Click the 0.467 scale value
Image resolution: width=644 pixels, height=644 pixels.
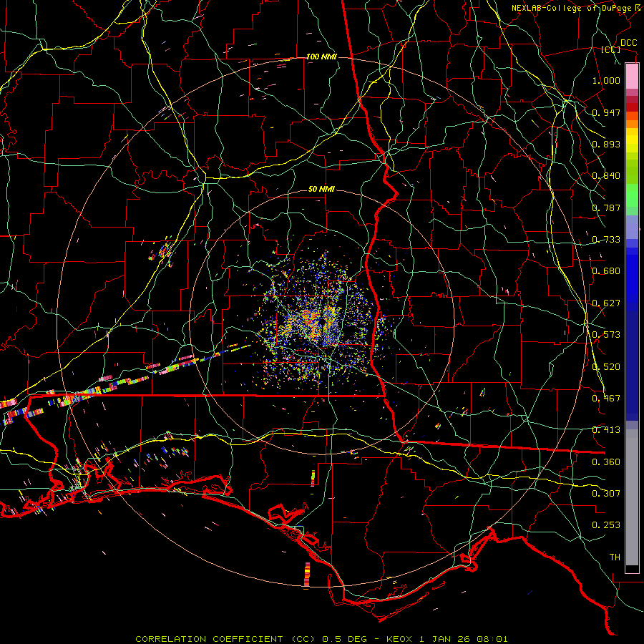[606, 399]
